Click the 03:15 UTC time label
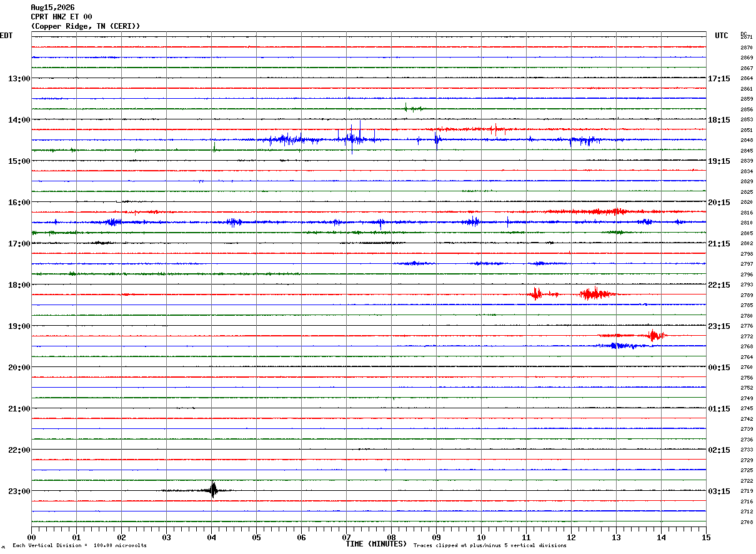 tap(719, 491)
